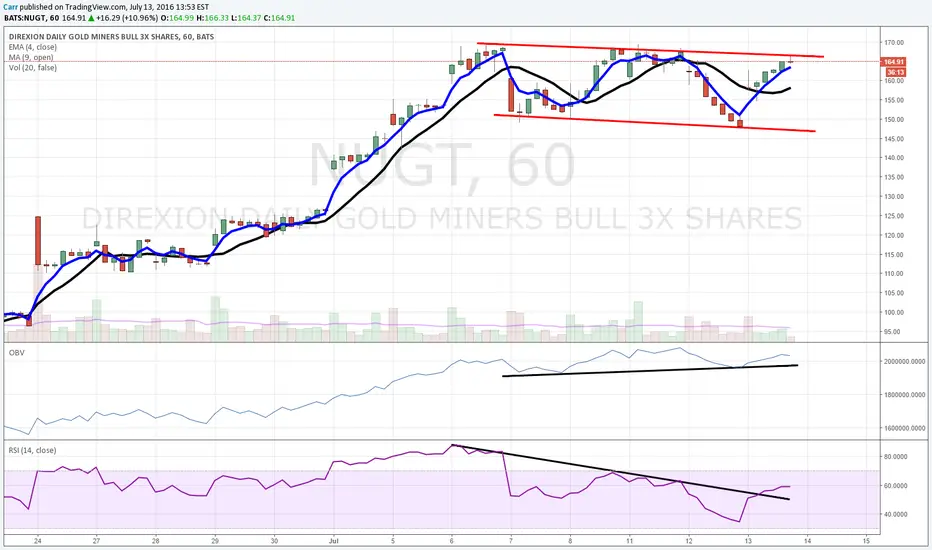
Task: Click the 1800000.0000 OBV axis label
Action: pyautogui.click(x=905, y=395)
